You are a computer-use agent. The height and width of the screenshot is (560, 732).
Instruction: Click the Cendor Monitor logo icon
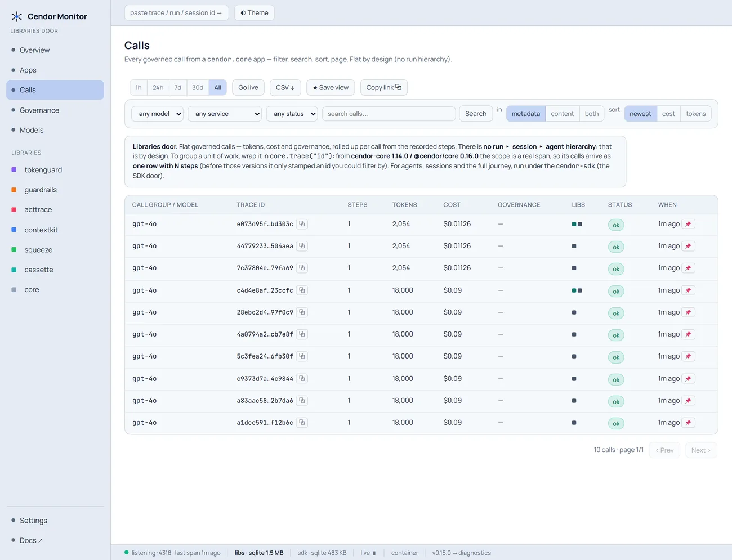coord(17,16)
